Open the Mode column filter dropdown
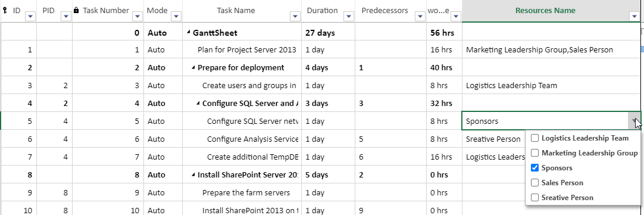Screen dimensions: 644x215 pos(176,16)
